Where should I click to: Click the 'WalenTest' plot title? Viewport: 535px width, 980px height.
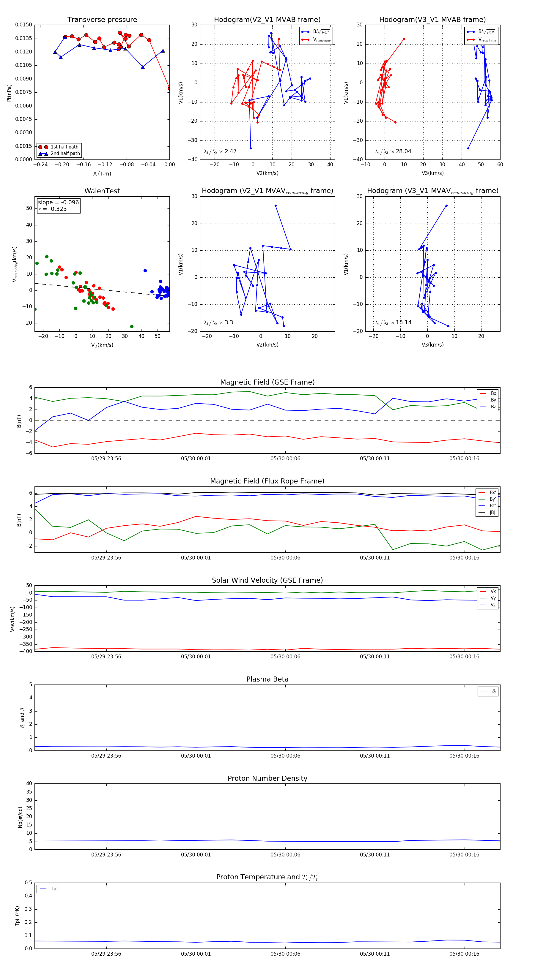[x=102, y=191]
